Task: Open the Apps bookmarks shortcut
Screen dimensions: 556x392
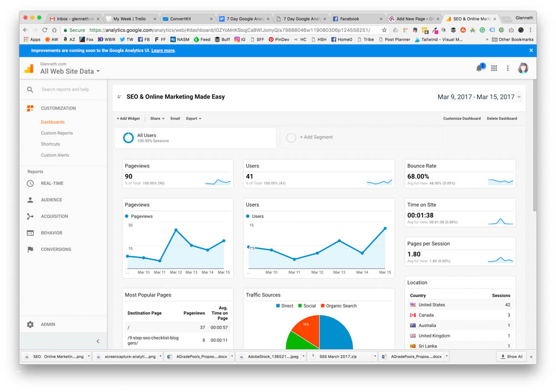Action: click(x=32, y=39)
